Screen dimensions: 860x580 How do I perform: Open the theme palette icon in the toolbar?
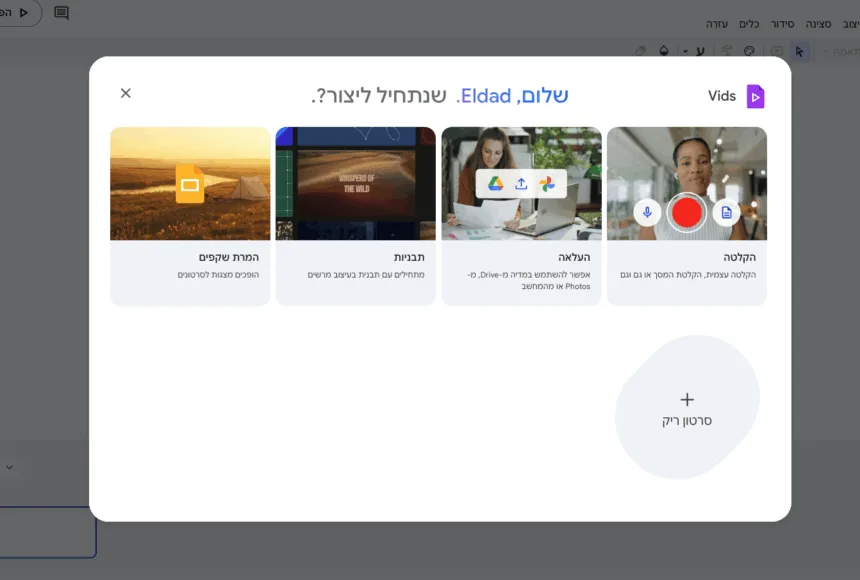(x=749, y=51)
